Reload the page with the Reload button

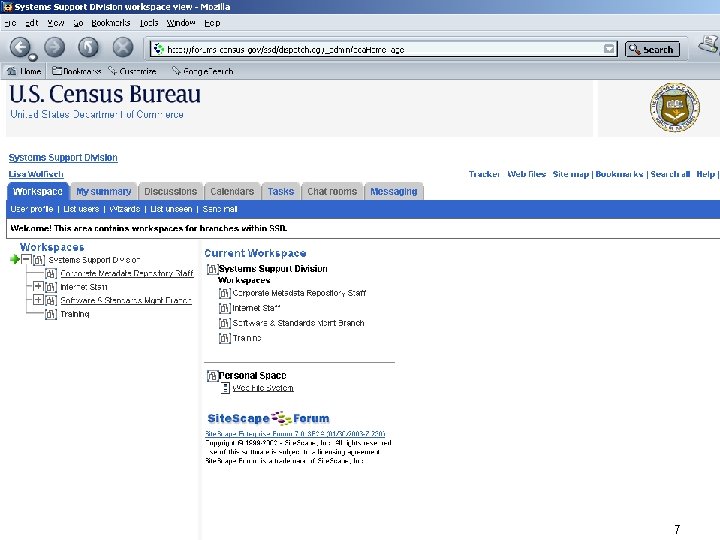(88, 47)
